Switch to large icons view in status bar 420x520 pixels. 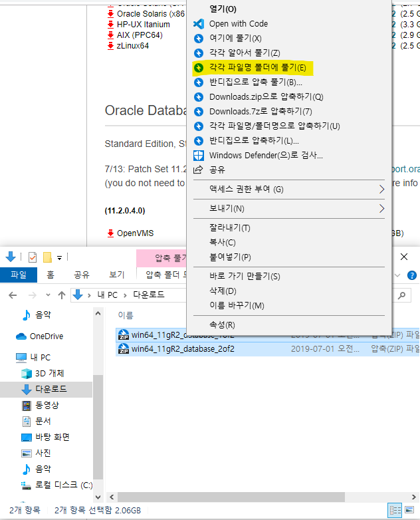(409, 510)
